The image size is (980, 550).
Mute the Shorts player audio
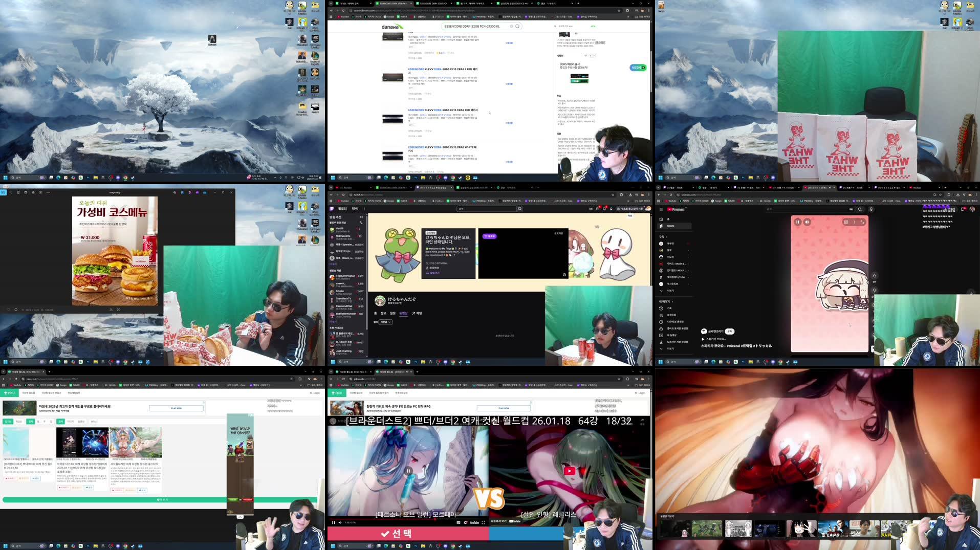(x=807, y=222)
